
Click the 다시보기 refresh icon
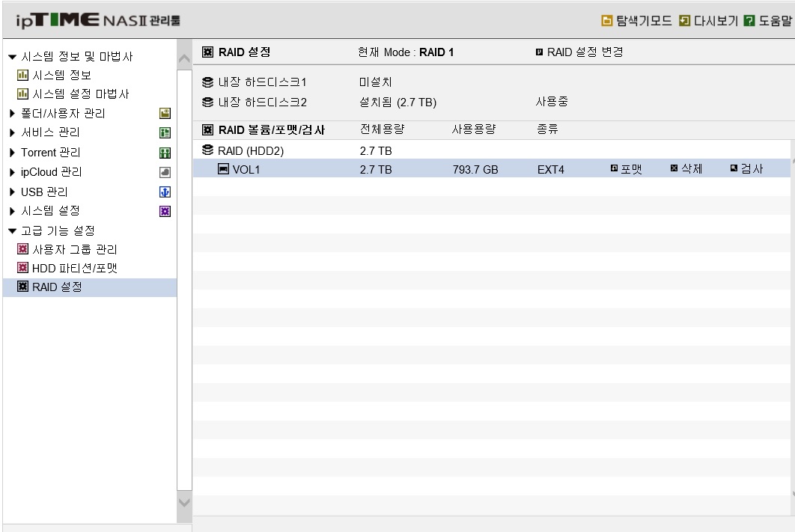click(x=684, y=21)
